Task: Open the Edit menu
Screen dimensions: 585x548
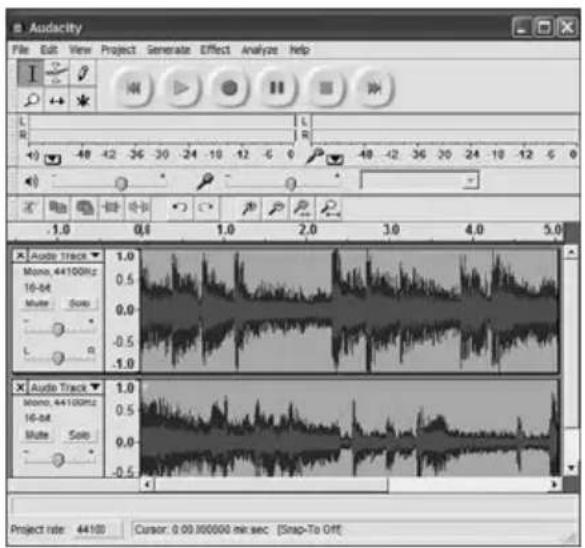Action: click(49, 50)
